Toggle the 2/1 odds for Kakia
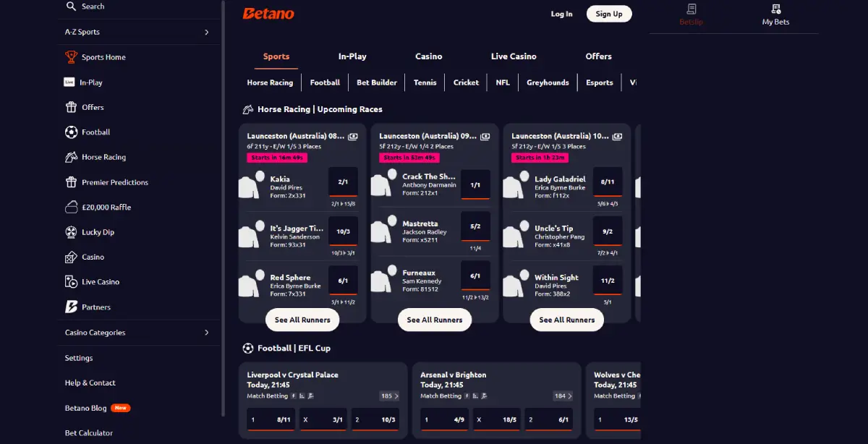Screen dimensions: 868x444 point(343,182)
